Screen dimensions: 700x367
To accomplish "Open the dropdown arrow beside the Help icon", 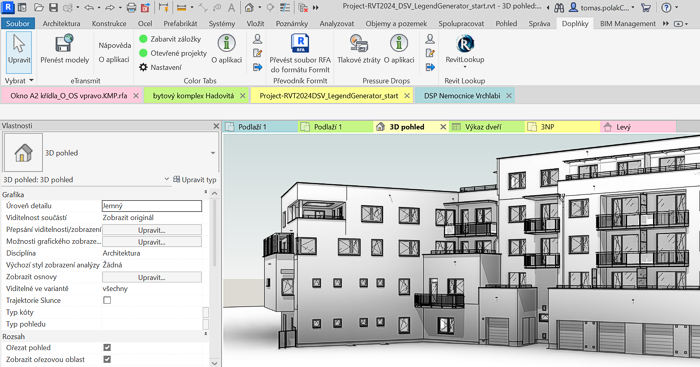I will [x=677, y=7].
